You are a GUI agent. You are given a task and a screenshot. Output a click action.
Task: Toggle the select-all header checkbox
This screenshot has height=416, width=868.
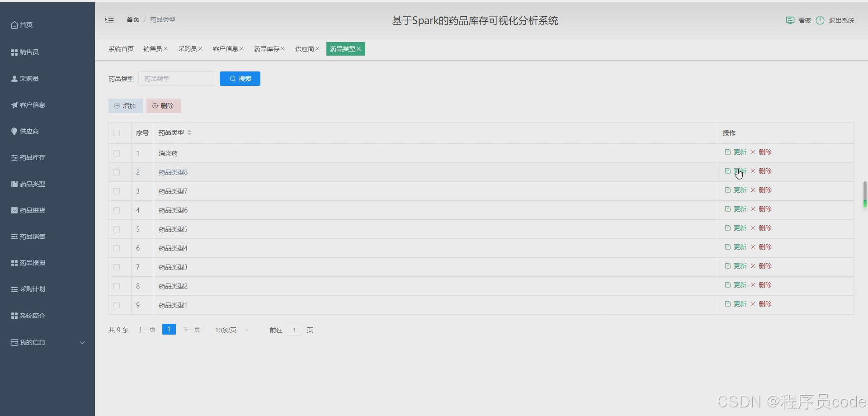[117, 133]
